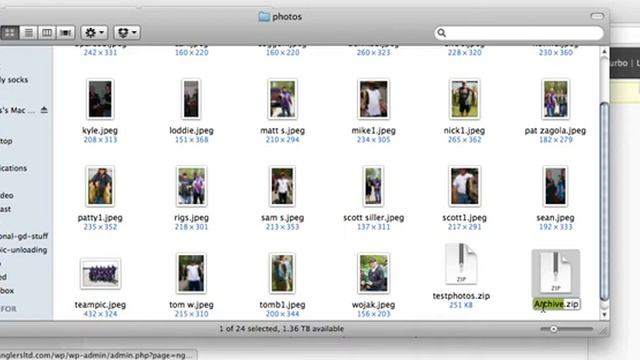
Task: Click the tom w.jpeg file name
Action: pyautogui.click(x=191, y=304)
